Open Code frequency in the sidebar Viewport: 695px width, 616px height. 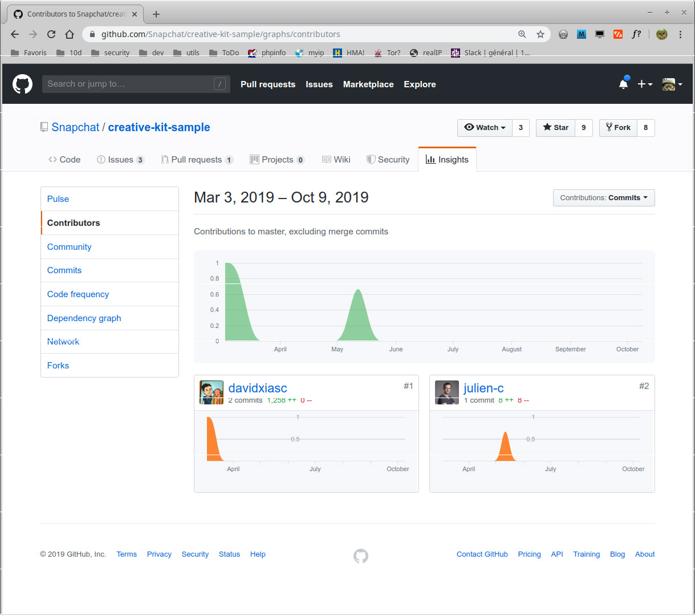[x=109, y=294]
